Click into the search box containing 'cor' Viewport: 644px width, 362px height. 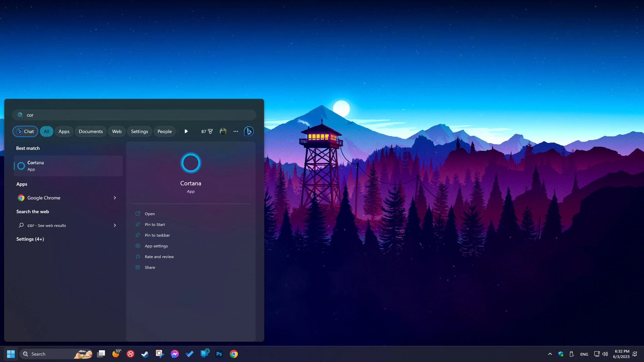coord(134,115)
